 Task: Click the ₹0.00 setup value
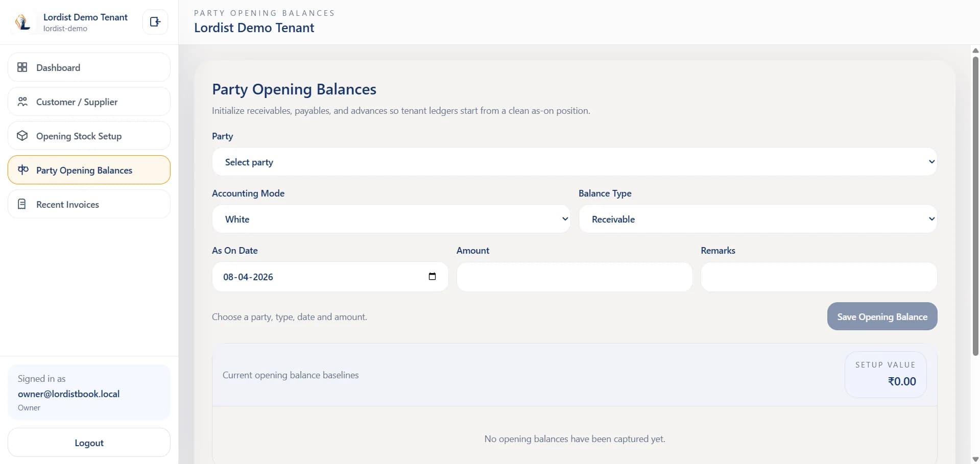coord(902,381)
